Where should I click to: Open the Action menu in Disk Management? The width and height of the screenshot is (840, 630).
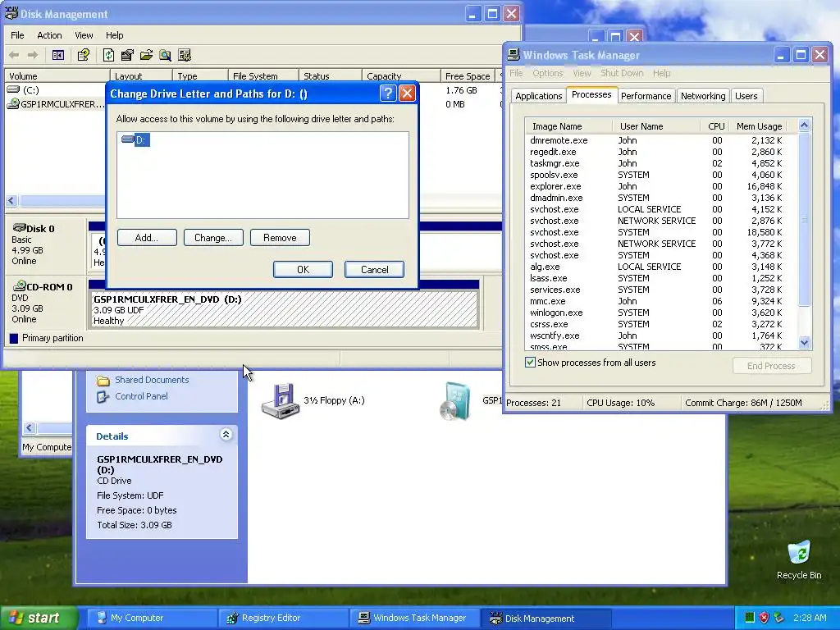point(49,35)
